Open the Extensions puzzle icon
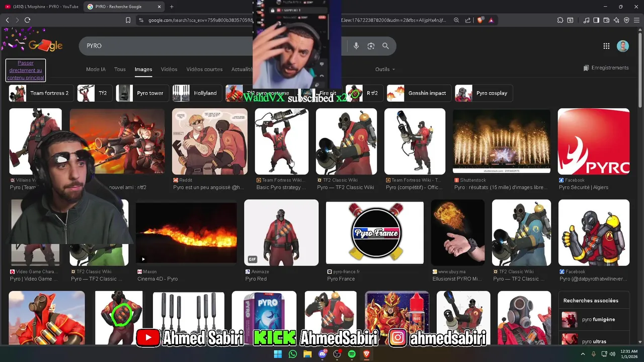The image size is (644, 362). pyautogui.click(x=560, y=20)
